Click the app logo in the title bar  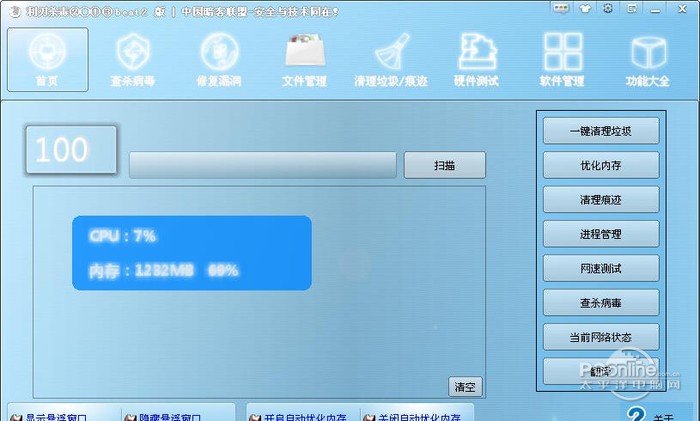(15, 12)
